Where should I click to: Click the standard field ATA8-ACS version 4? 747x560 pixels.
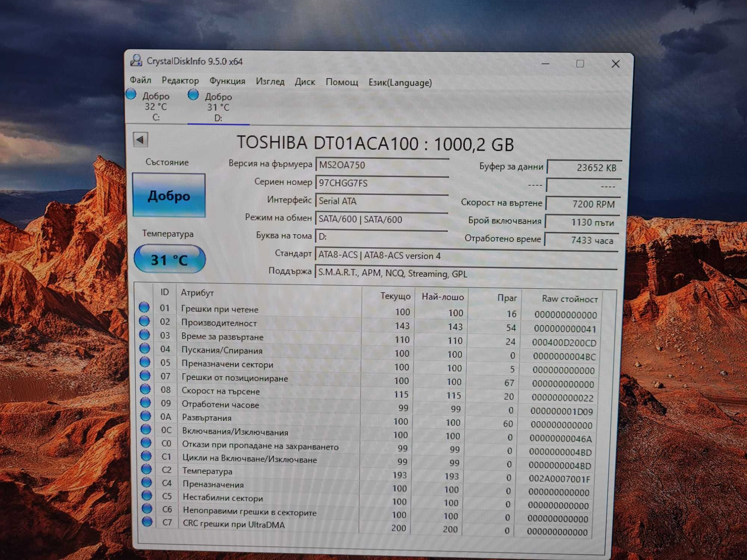coord(467,255)
